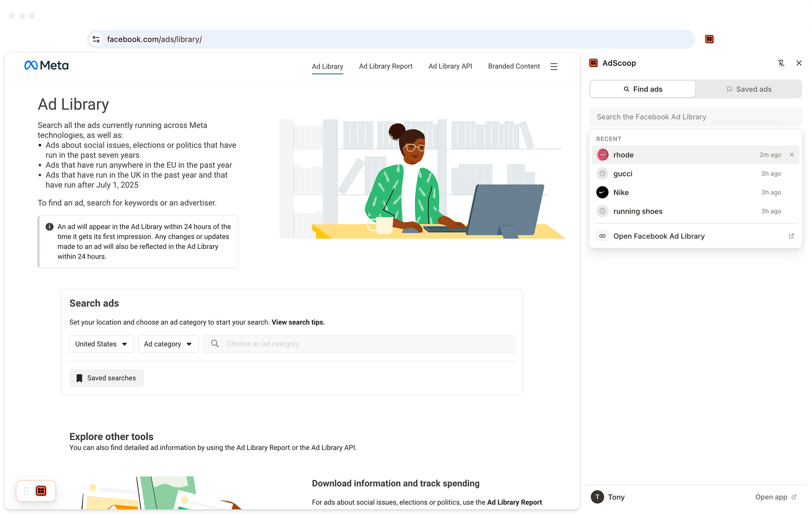Click the Download information and track spending heading
This screenshot has height=518, width=812.
(x=395, y=484)
